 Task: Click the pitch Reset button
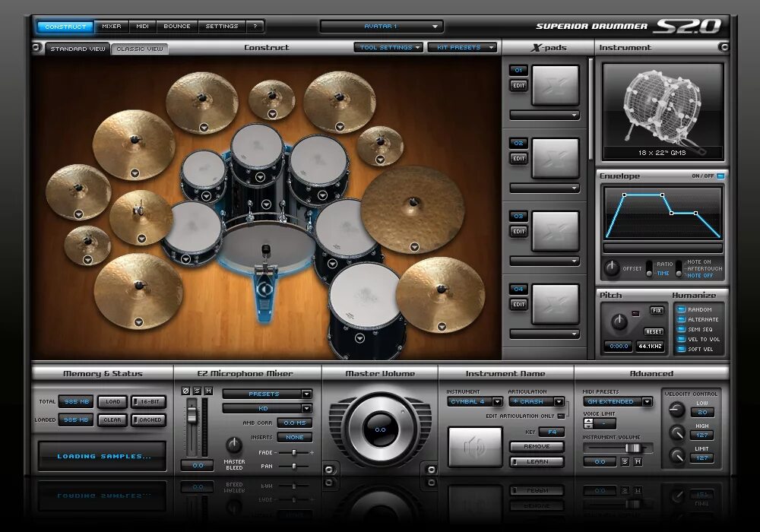(x=654, y=331)
